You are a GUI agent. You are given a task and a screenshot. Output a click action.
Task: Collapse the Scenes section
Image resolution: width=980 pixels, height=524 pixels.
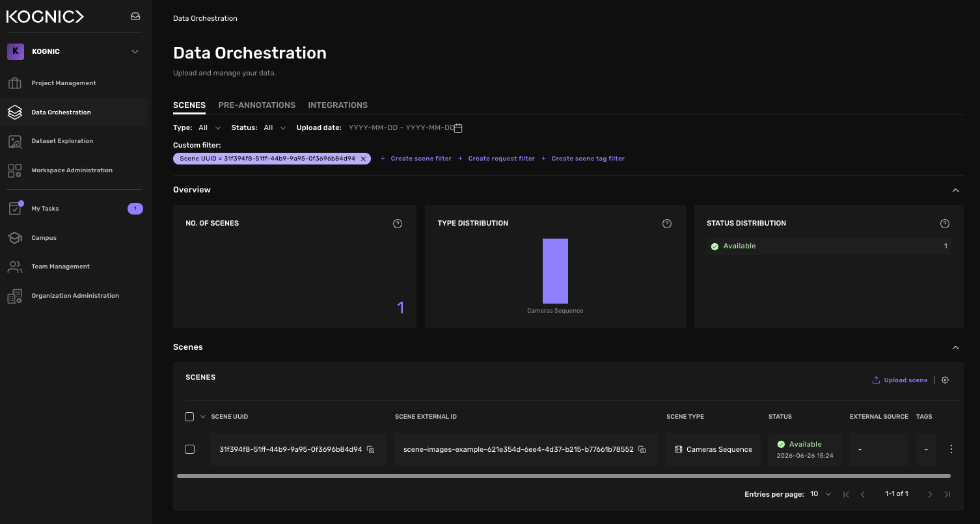click(x=955, y=348)
